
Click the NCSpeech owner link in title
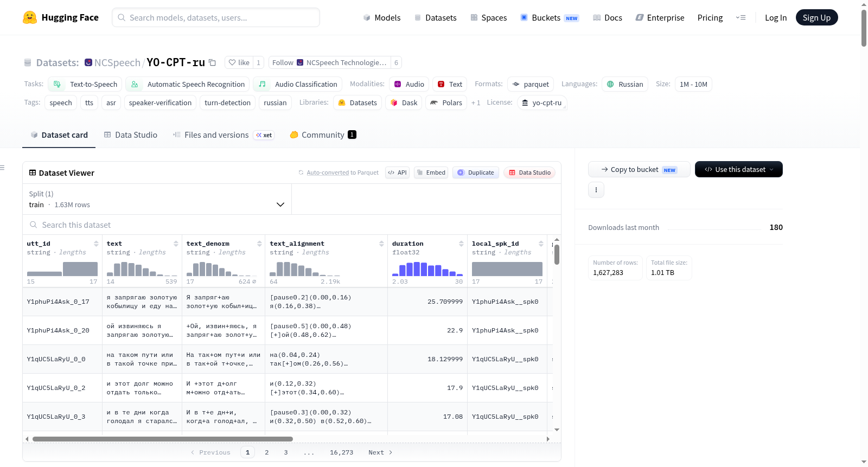tap(117, 62)
